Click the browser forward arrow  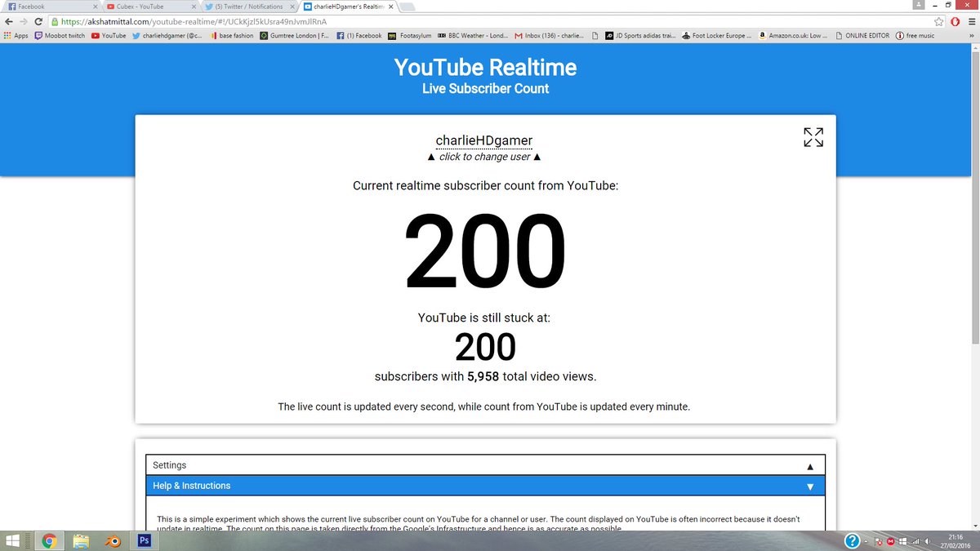24,22
